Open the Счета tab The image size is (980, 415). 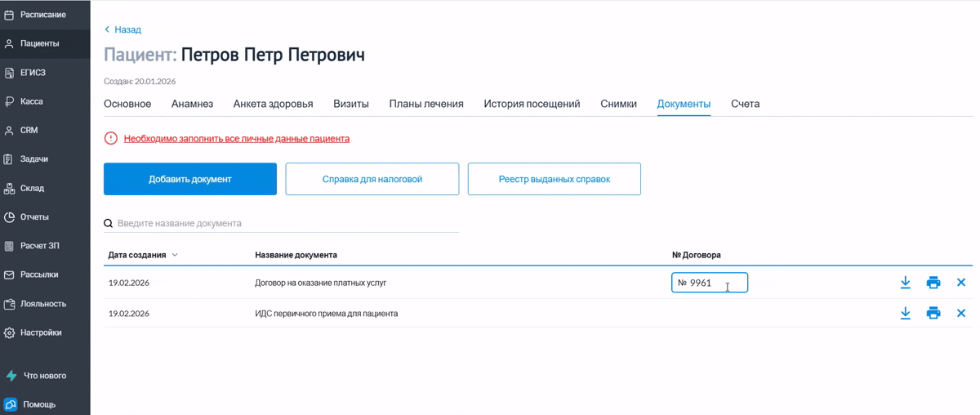746,104
